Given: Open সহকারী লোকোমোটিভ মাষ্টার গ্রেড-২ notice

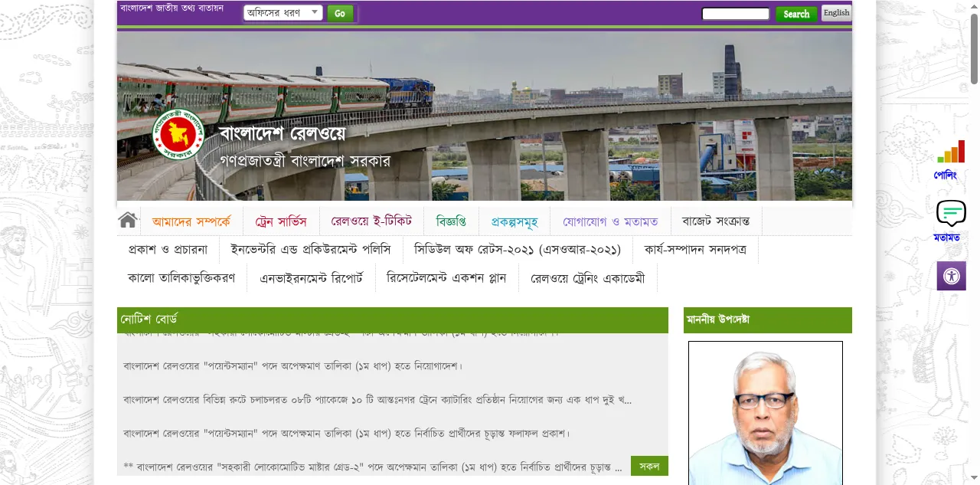Looking at the screenshot, I should (373, 467).
